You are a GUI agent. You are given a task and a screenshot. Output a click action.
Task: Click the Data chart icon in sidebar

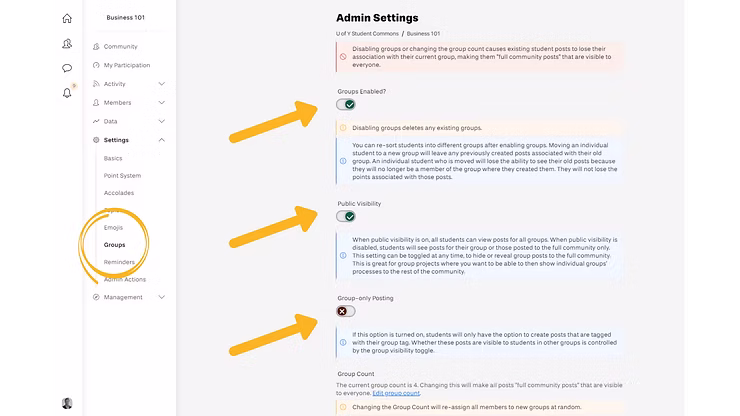[96, 121]
